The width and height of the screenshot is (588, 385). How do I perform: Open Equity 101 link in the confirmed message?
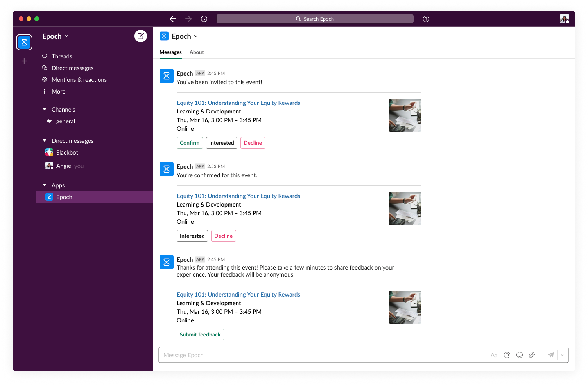(238, 196)
